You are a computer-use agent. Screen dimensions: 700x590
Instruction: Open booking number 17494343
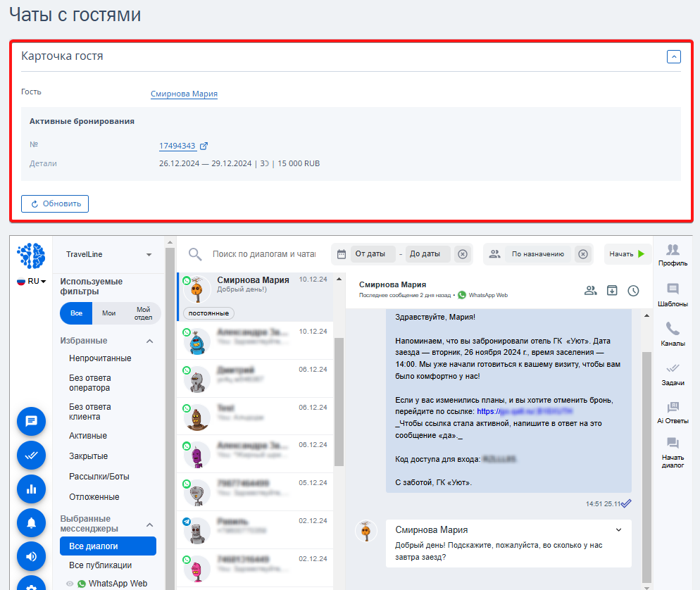click(177, 146)
